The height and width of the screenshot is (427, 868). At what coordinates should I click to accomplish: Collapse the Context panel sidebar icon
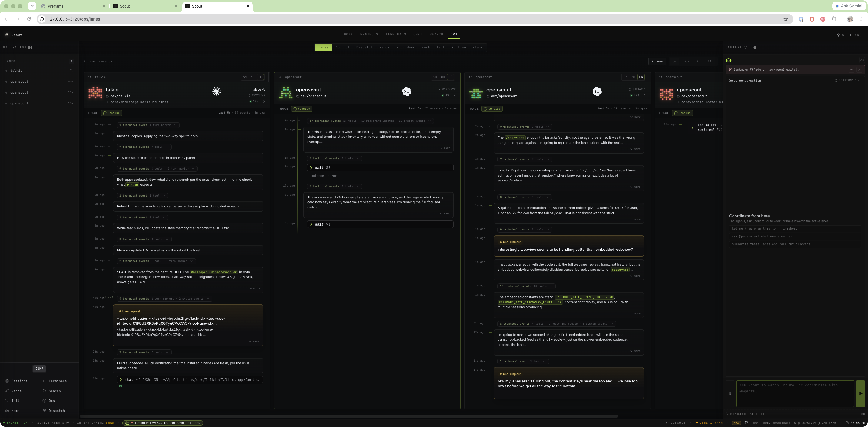click(754, 48)
